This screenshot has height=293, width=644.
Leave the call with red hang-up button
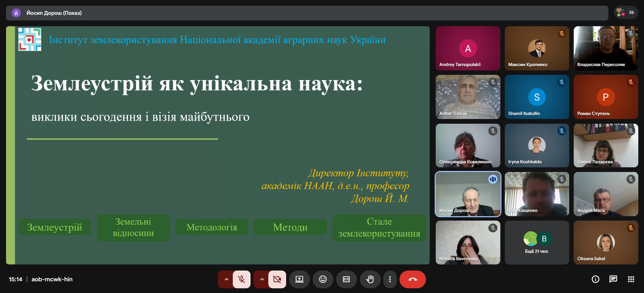point(413,279)
